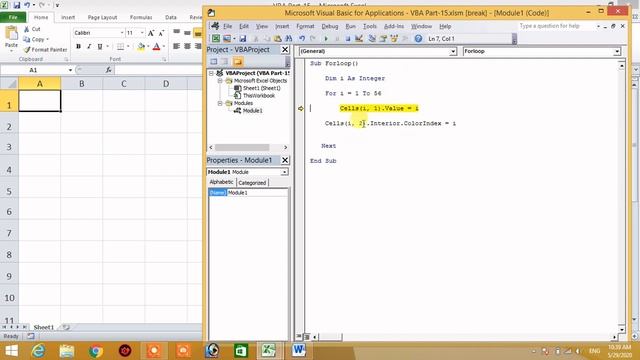This screenshot has width=640, height=360.
Task: Open the Run menu in VBA editor
Action: [351, 26]
